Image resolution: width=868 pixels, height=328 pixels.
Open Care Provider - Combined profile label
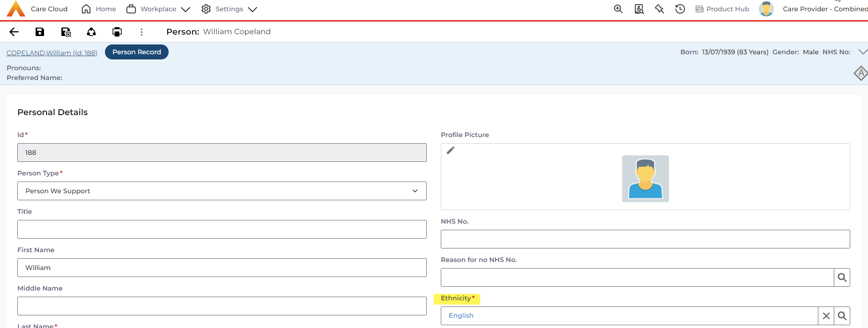click(x=825, y=9)
